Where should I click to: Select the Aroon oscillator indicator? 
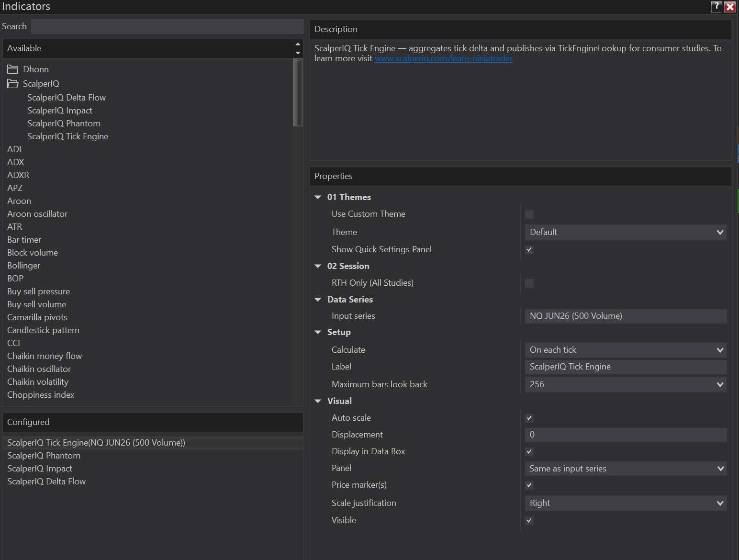click(x=37, y=214)
